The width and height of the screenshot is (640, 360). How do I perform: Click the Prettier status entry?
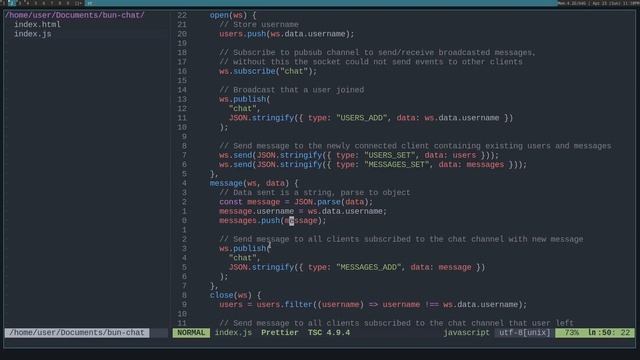(280, 333)
